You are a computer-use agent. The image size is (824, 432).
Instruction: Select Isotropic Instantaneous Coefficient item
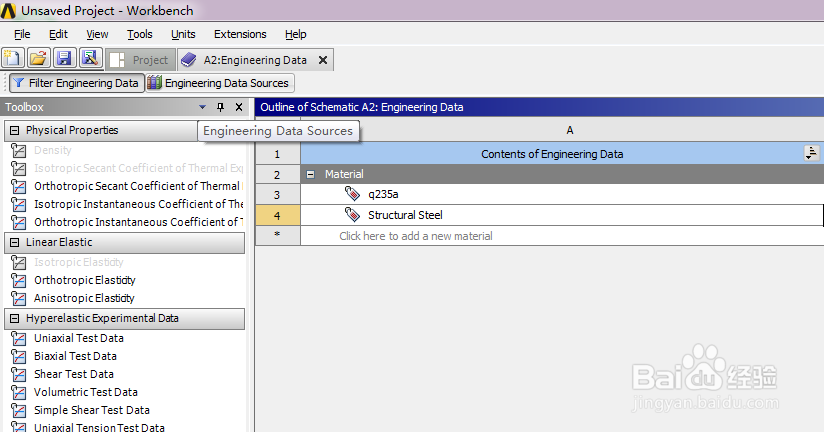[x=138, y=204]
